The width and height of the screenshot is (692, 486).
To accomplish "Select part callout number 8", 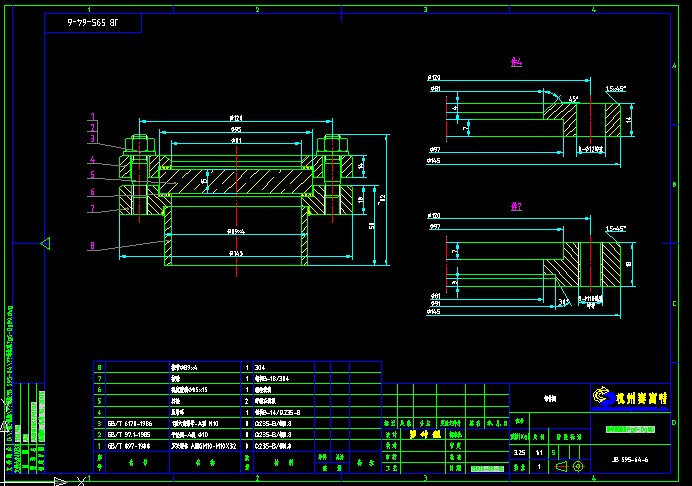I will (x=92, y=244).
